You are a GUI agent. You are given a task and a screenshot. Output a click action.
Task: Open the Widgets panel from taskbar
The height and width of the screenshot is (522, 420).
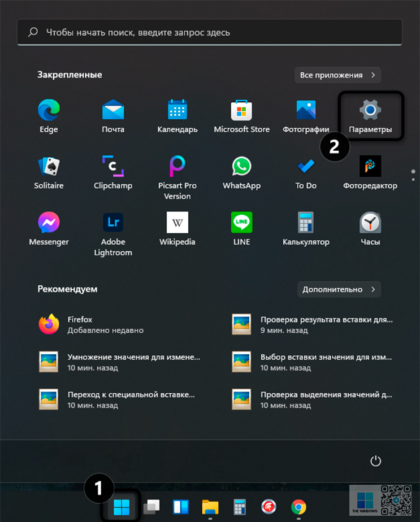coord(181,507)
